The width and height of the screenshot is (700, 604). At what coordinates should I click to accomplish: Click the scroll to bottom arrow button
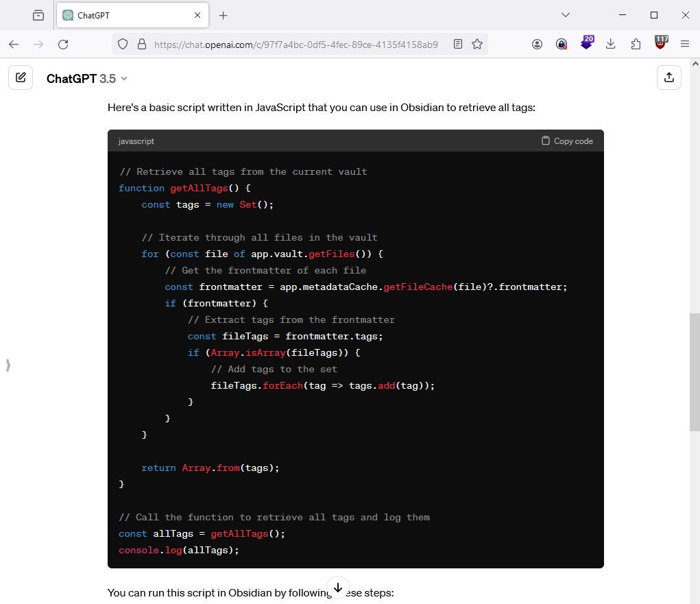tap(338, 588)
